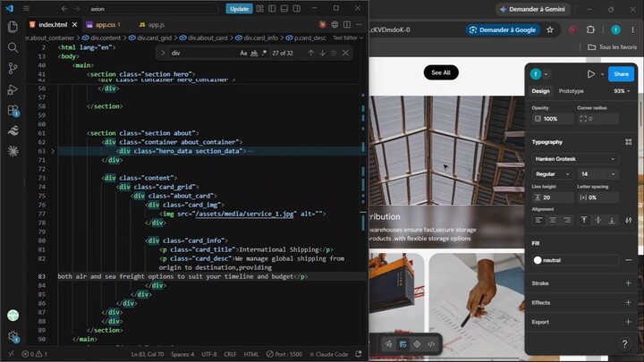Open the notifications bell in the status bar

(x=359, y=354)
